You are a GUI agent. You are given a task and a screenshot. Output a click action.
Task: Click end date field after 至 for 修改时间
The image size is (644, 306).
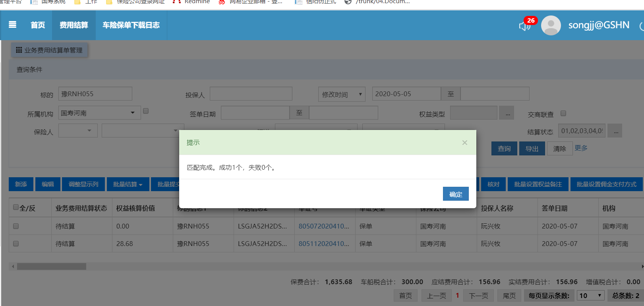tap(495, 94)
